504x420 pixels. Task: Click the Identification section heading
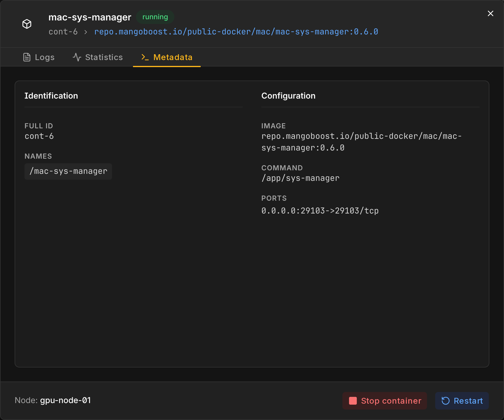point(51,96)
